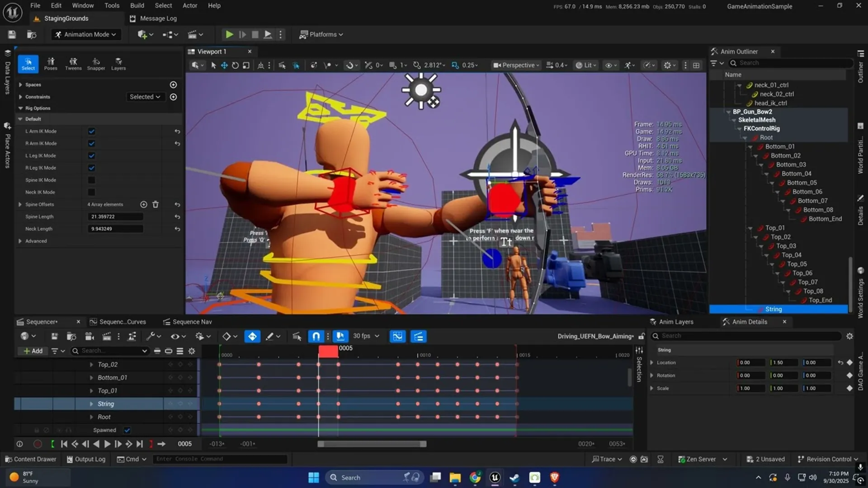Click the search field in Anim Details
Image resolution: width=868 pixels, height=488 pixels.
pyautogui.click(x=746, y=336)
